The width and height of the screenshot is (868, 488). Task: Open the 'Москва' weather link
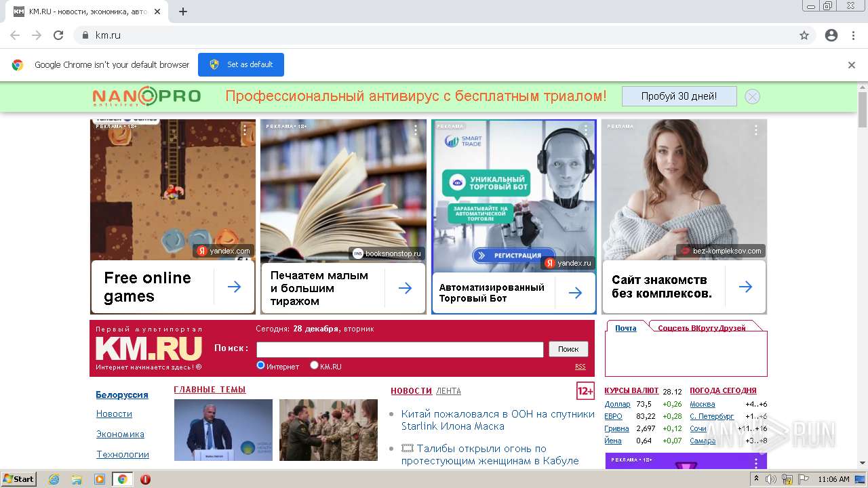(x=702, y=404)
